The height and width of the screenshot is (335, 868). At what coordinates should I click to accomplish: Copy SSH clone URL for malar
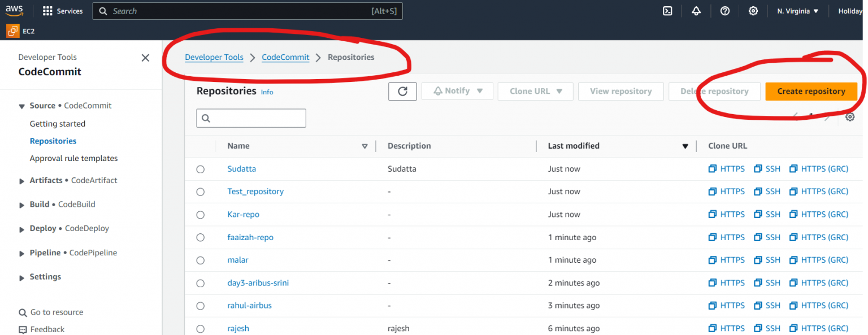click(767, 260)
